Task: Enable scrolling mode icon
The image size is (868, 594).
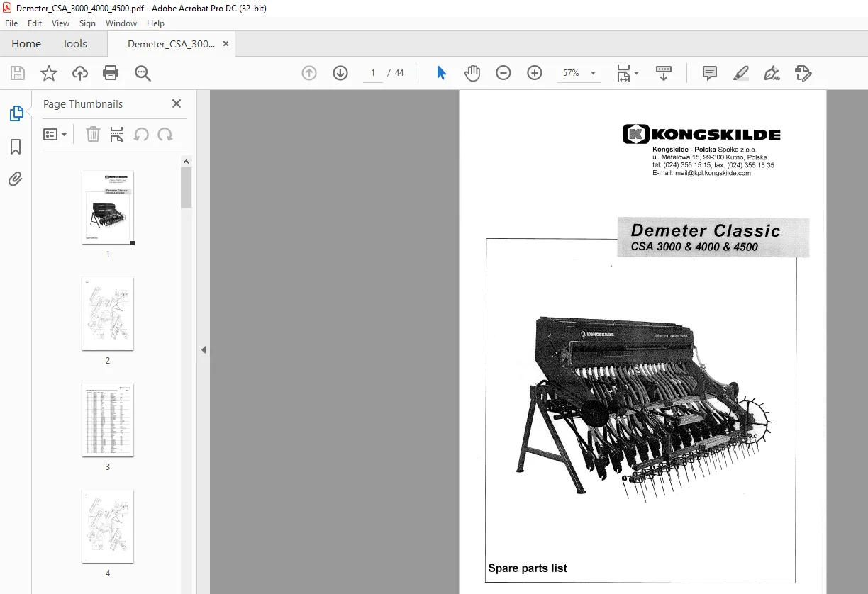Action: [664, 73]
